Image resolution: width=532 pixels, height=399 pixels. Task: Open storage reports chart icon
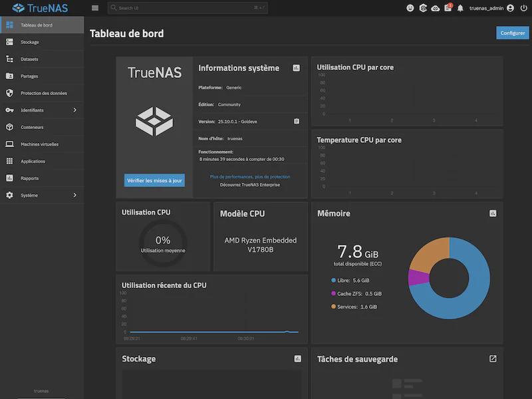tap(297, 358)
